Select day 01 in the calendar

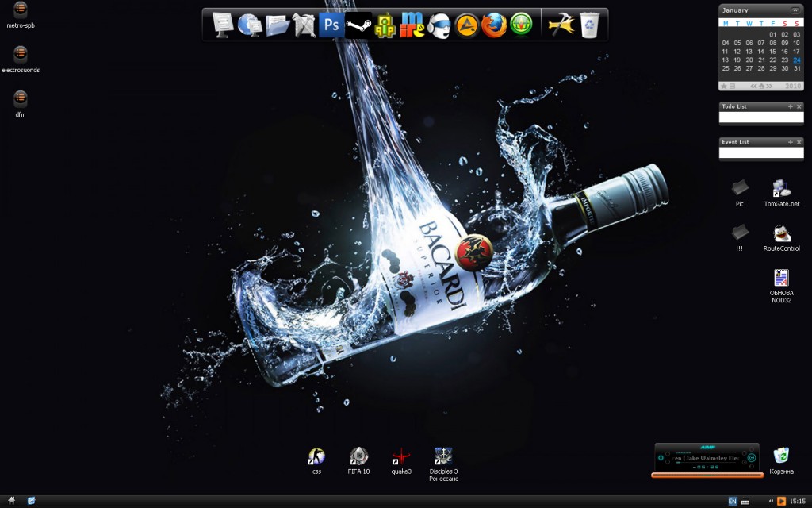click(x=772, y=35)
